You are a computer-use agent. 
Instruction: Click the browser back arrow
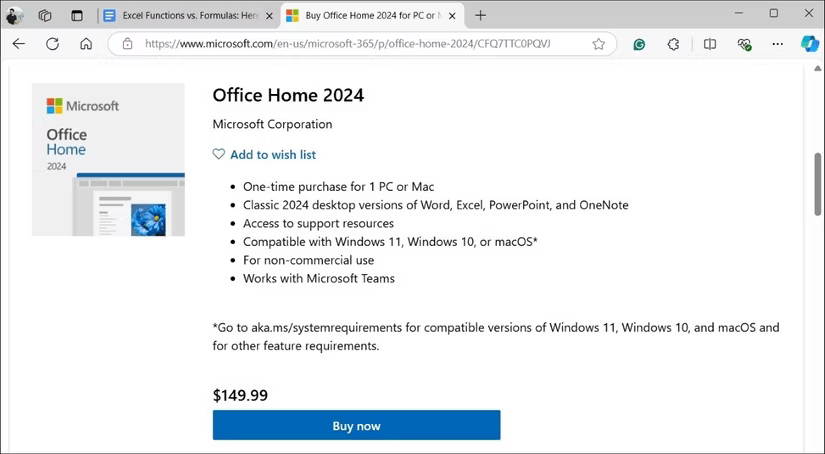(19, 44)
